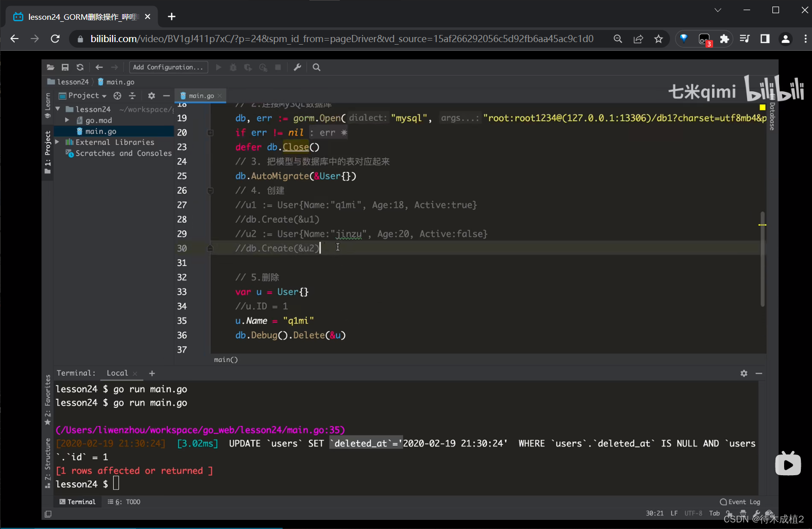Select main.go in project tree

[101, 131]
